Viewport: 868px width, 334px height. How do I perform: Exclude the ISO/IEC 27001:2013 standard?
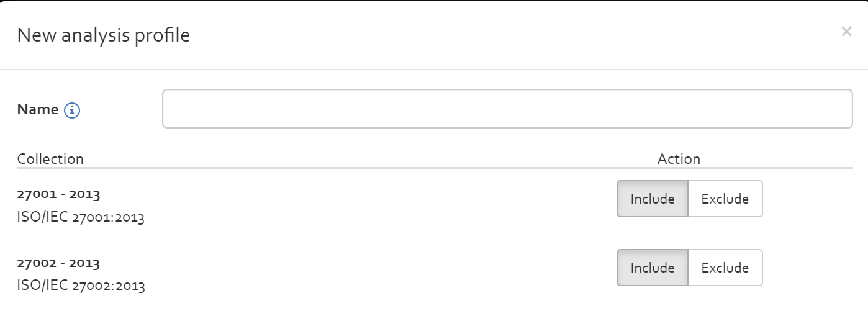(725, 199)
